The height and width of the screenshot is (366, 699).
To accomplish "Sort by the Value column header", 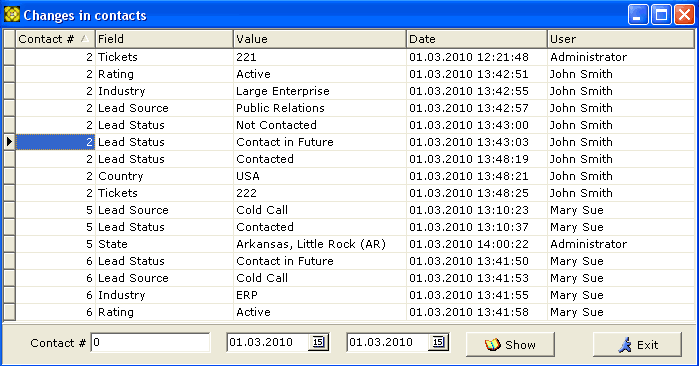I will click(320, 39).
